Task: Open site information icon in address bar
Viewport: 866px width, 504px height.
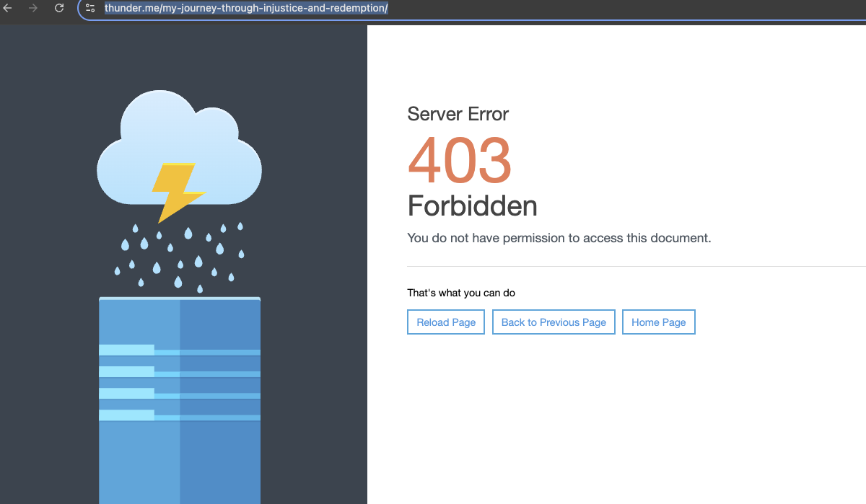Action: pos(90,9)
